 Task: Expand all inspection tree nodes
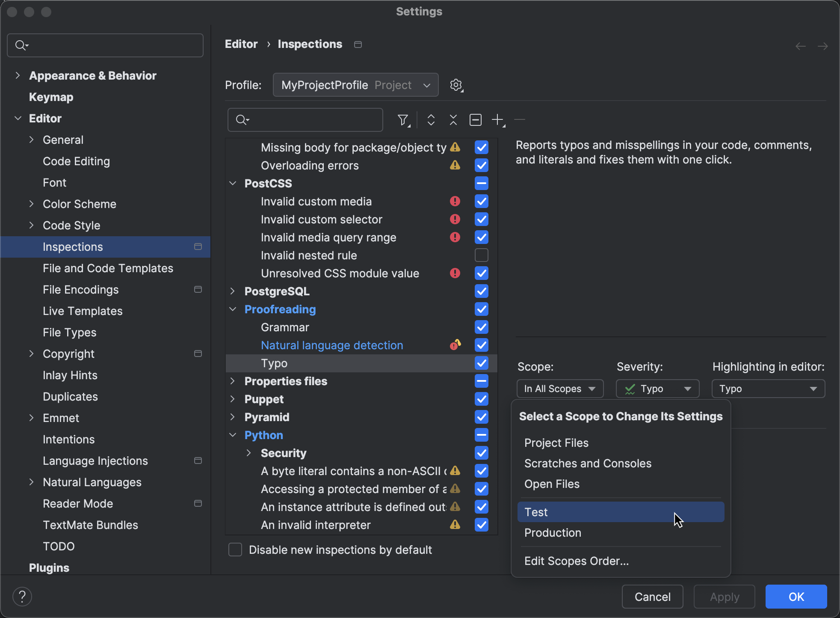click(431, 120)
